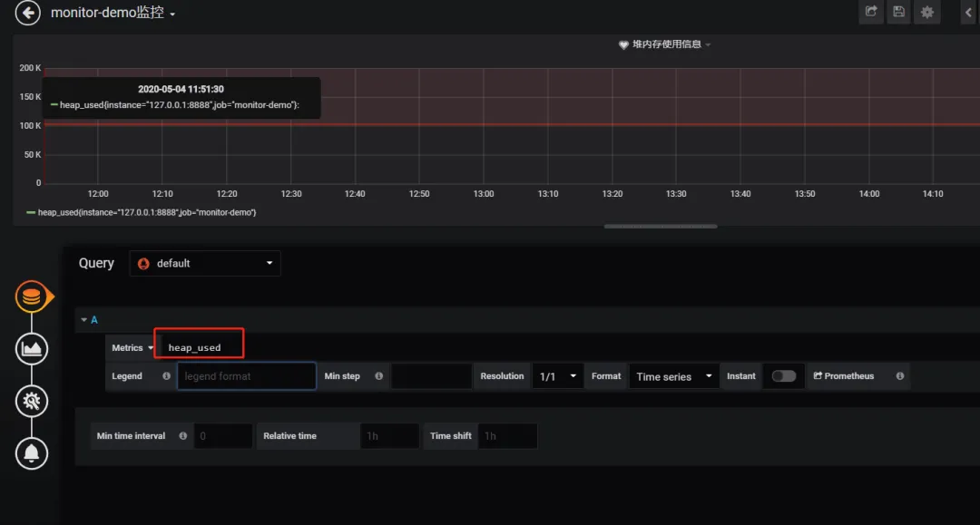The width and height of the screenshot is (980, 525).
Task: Open the share dashboard icon
Action: tap(870, 12)
